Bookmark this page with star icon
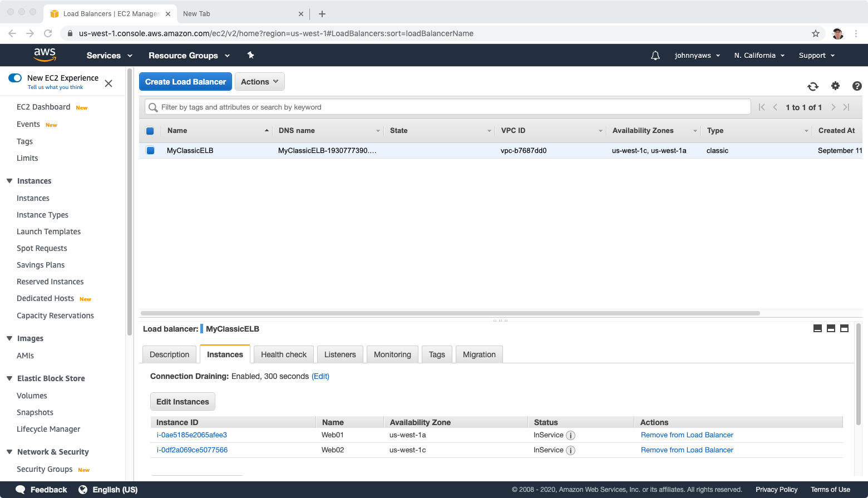The width and height of the screenshot is (868, 498). 816,33
